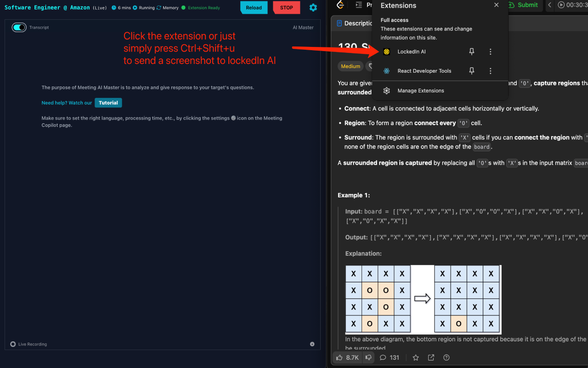Image resolution: width=588 pixels, height=368 pixels.
Task: Click the 'Full access' heading in Extensions
Action: point(394,20)
